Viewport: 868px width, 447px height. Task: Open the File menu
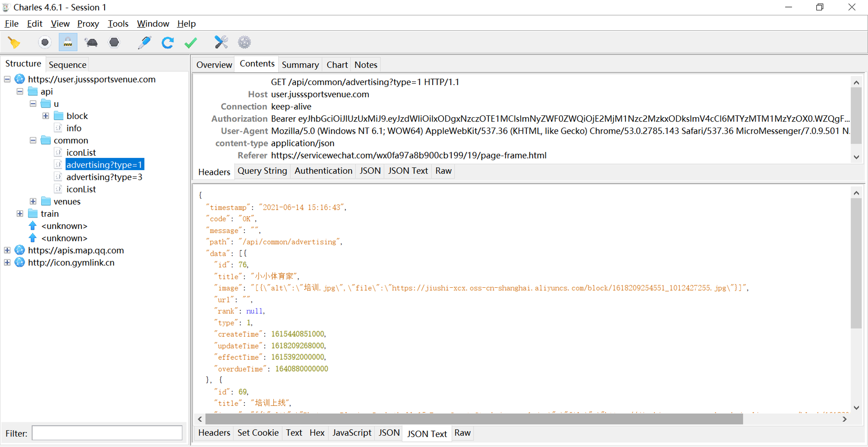pyautogui.click(x=12, y=24)
